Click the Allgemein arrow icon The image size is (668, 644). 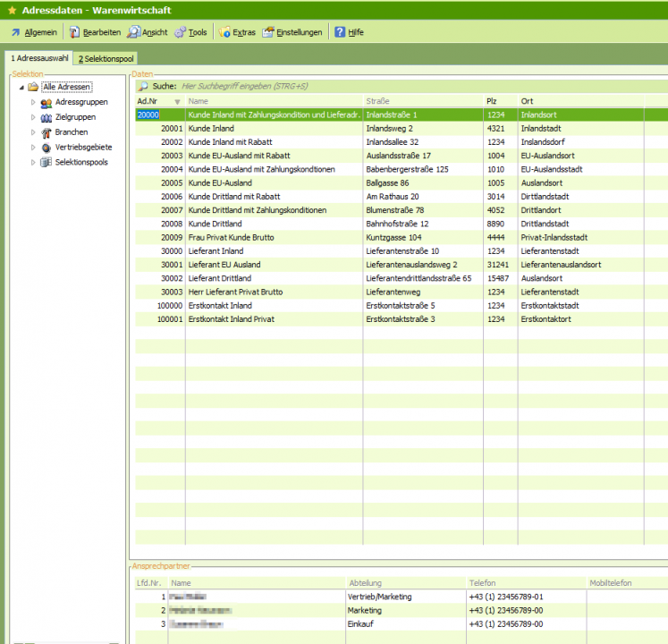[x=16, y=32]
